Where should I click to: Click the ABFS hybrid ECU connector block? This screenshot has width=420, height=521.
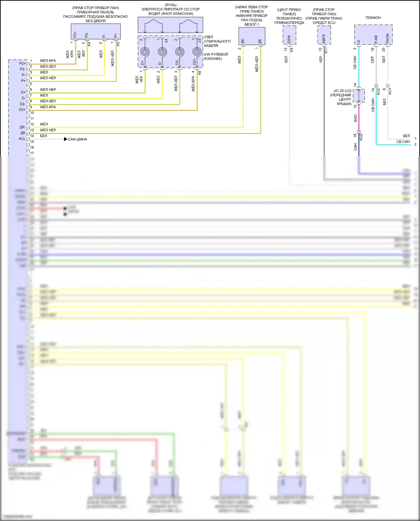324,35
